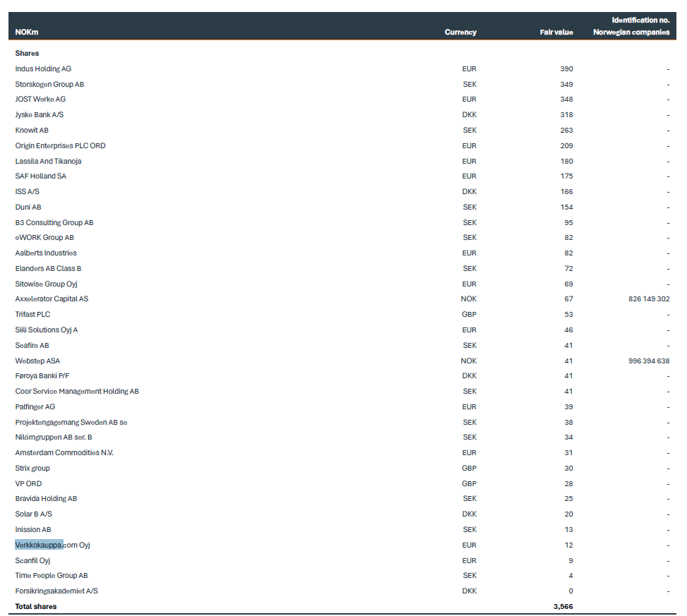Click the Total shares row label

coord(36,606)
